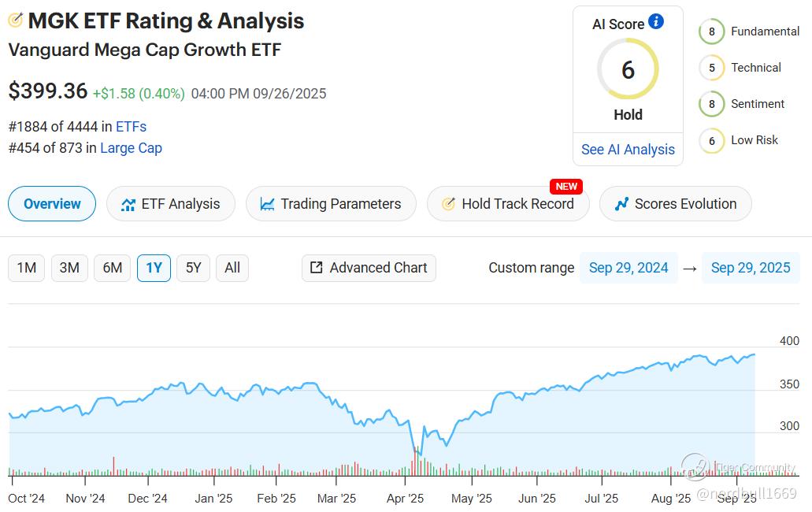Image resolution: width=812 pixels, height=512 pixels.
Task: Follow the See AI Analysis link
Action: pos(628,150)
